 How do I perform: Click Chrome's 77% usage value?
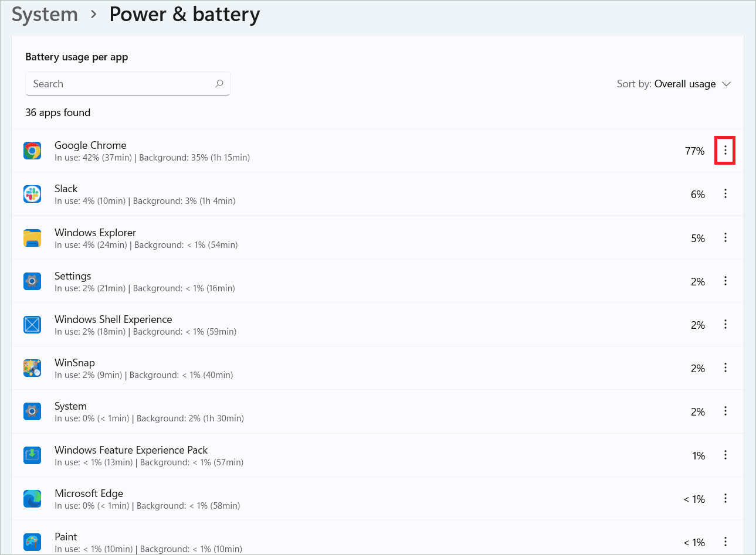[695, 151]
